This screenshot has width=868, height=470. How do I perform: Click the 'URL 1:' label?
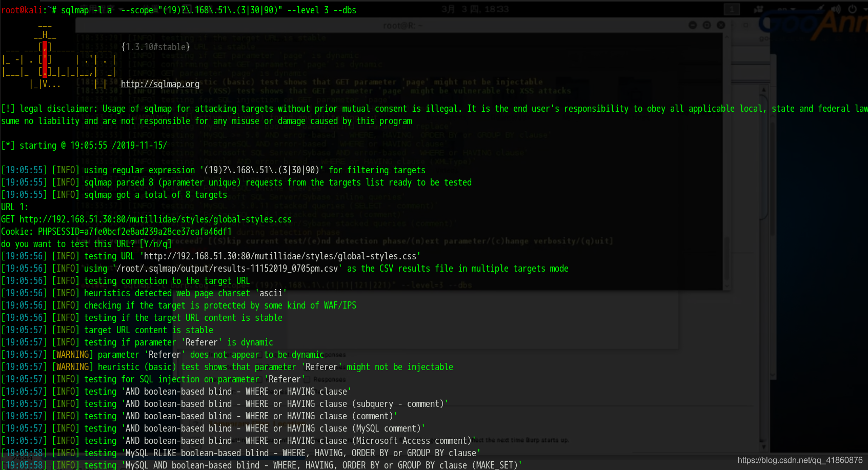15,207
